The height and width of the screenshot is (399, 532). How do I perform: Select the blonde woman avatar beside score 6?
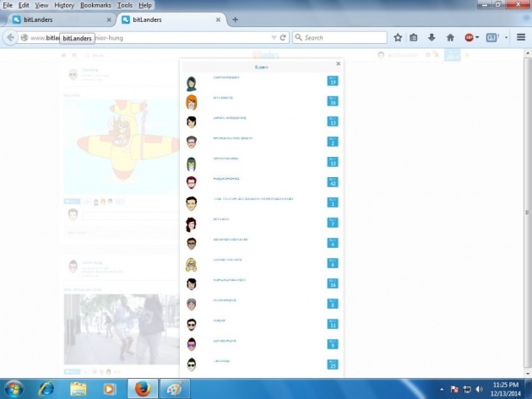pos(192,265)
